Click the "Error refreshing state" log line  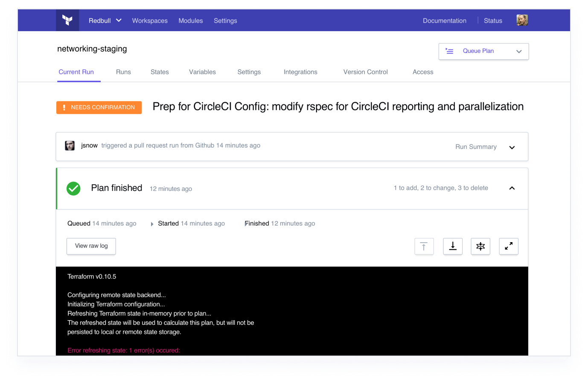(x=124, y=350)
